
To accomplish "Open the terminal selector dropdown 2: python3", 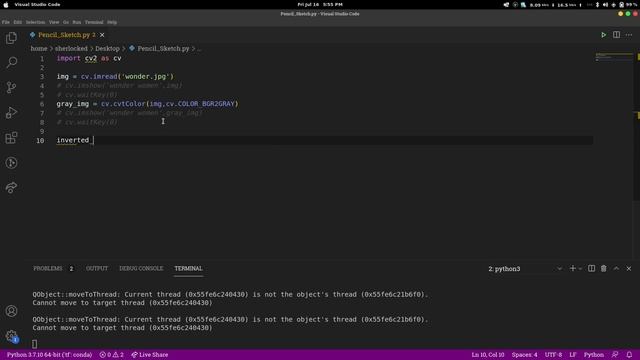I will tap(525, 269).
